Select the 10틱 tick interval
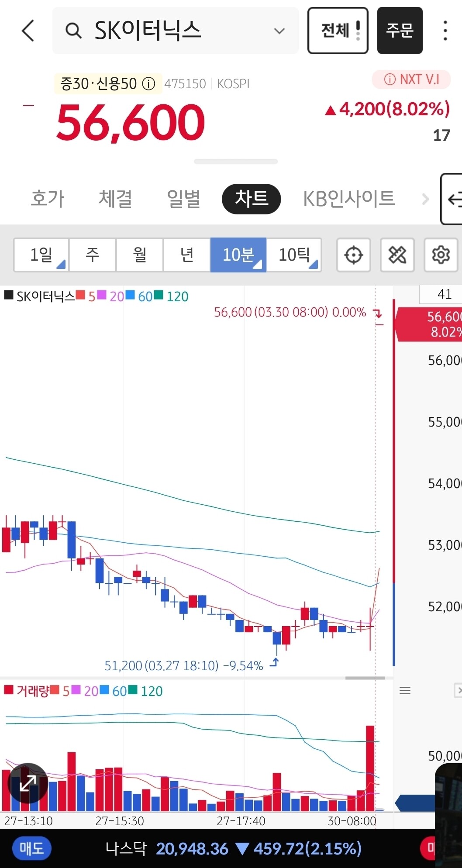This screenshot has width=462, height=868. 294,255
